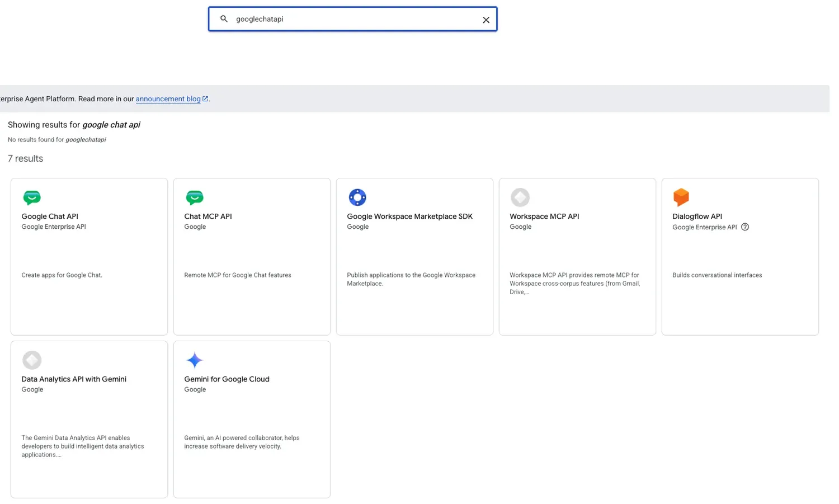The height and width of the screenshot is (504, 839).
Task: Click 'No results found for googlechatapi' text
Action: [57, 140]
